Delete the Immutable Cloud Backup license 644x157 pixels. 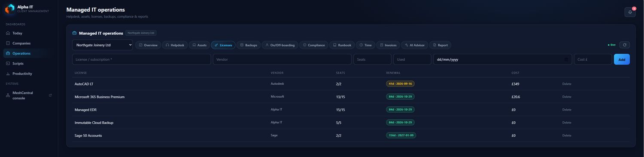567,123
